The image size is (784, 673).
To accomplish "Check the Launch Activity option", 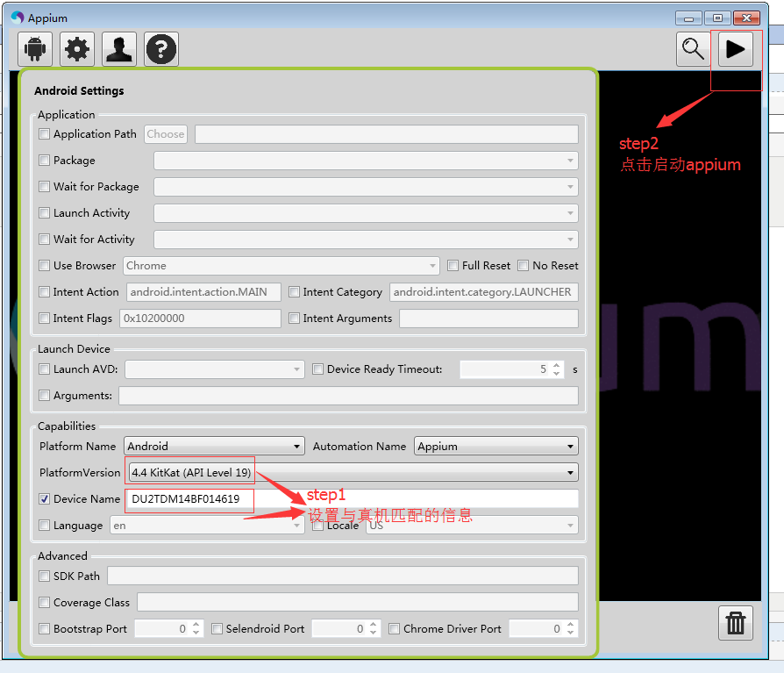I will click(x=45, y=213).
